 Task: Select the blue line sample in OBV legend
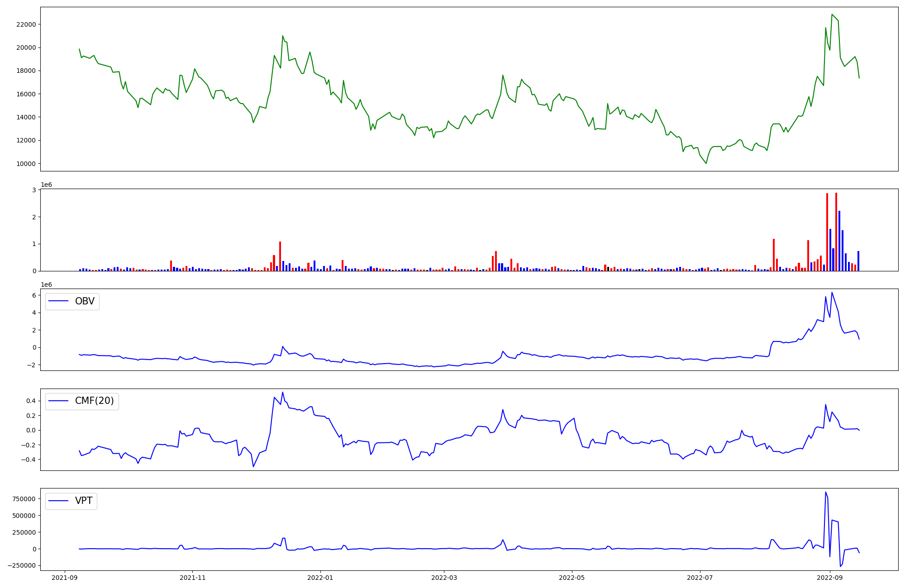pos(58,301)
